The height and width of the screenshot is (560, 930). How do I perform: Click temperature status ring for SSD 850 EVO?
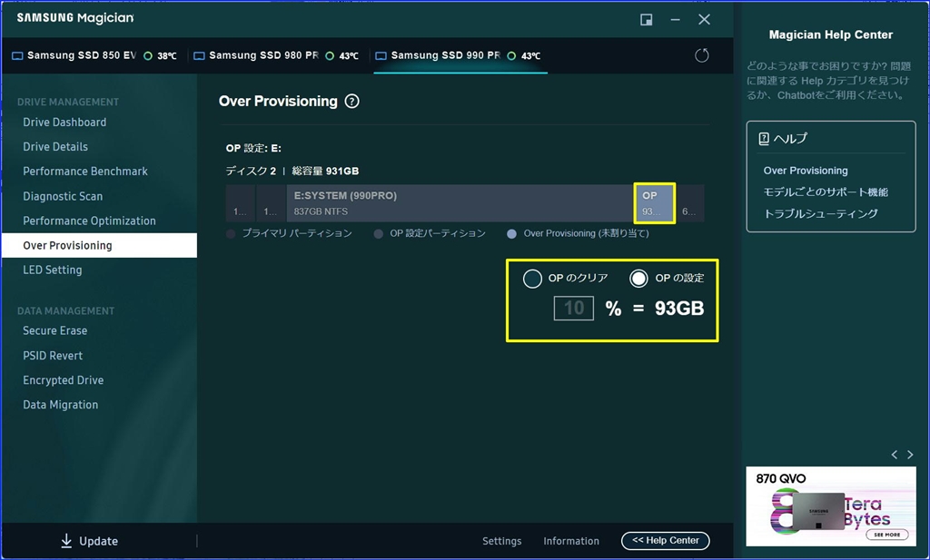pos(148,55)
